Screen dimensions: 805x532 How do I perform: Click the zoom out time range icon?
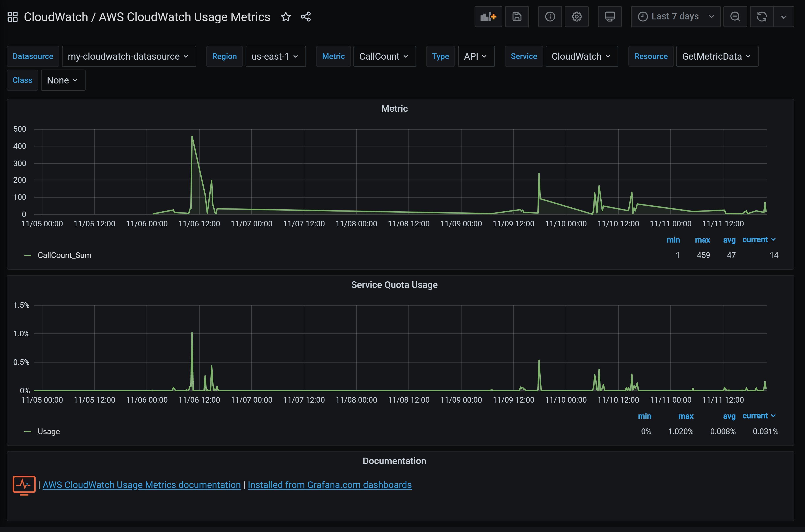click(735, 17)
